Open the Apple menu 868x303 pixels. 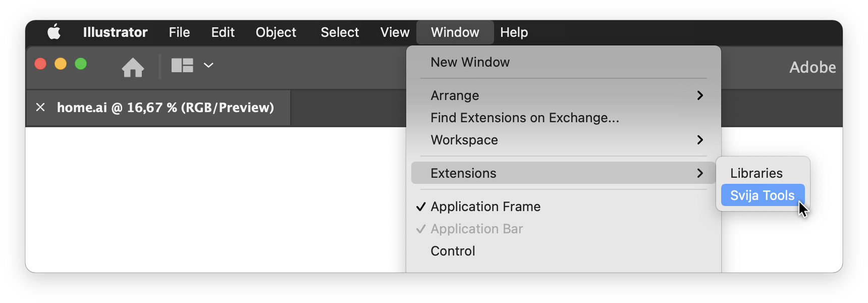(54, 32)
